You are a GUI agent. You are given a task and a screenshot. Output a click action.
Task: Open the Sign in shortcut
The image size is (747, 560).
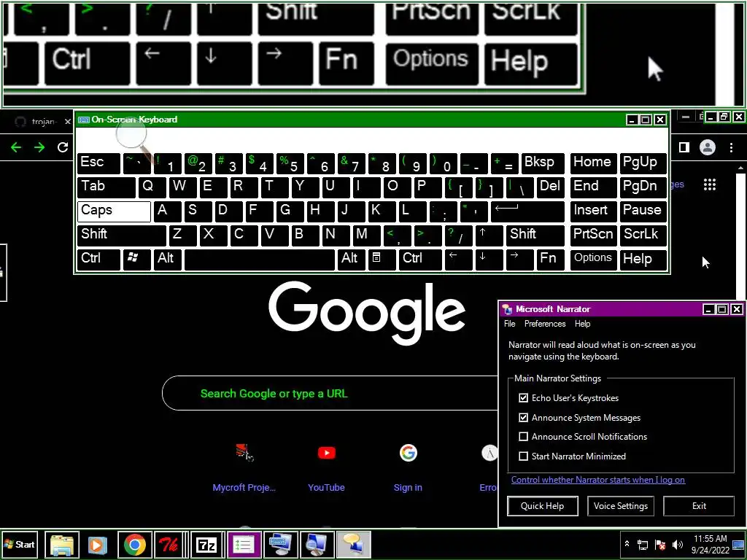coord(408,467)
